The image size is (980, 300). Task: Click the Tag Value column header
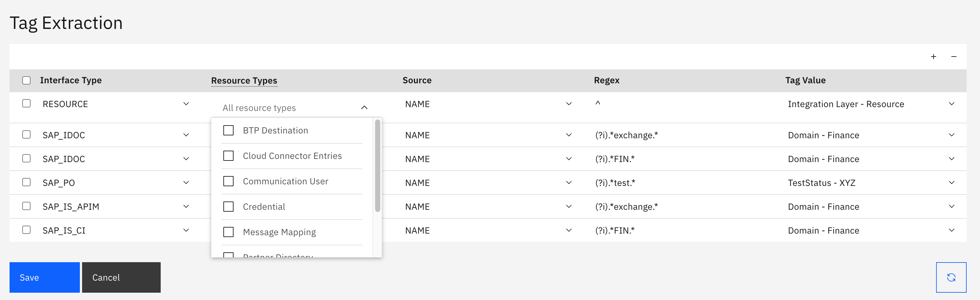(805, 80)
